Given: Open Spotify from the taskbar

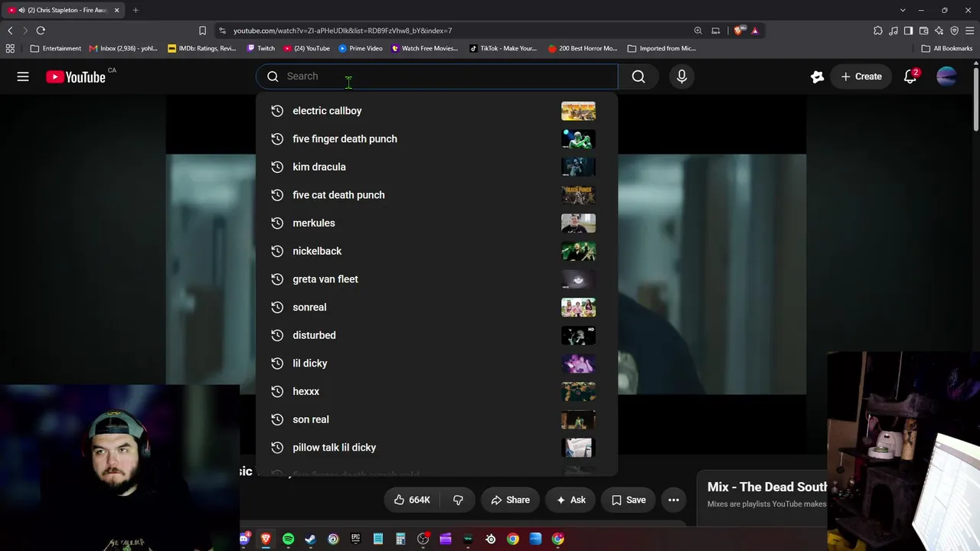Looking at the screenshot, I should [288, 540].
